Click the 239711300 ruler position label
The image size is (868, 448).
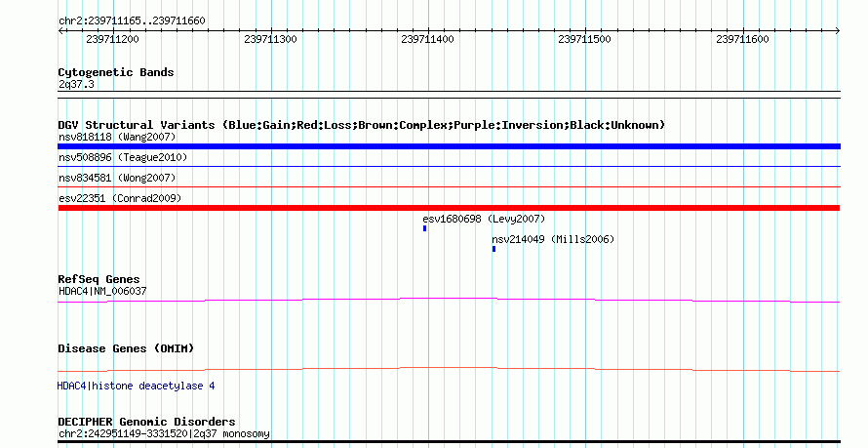(x=270, y=39)
